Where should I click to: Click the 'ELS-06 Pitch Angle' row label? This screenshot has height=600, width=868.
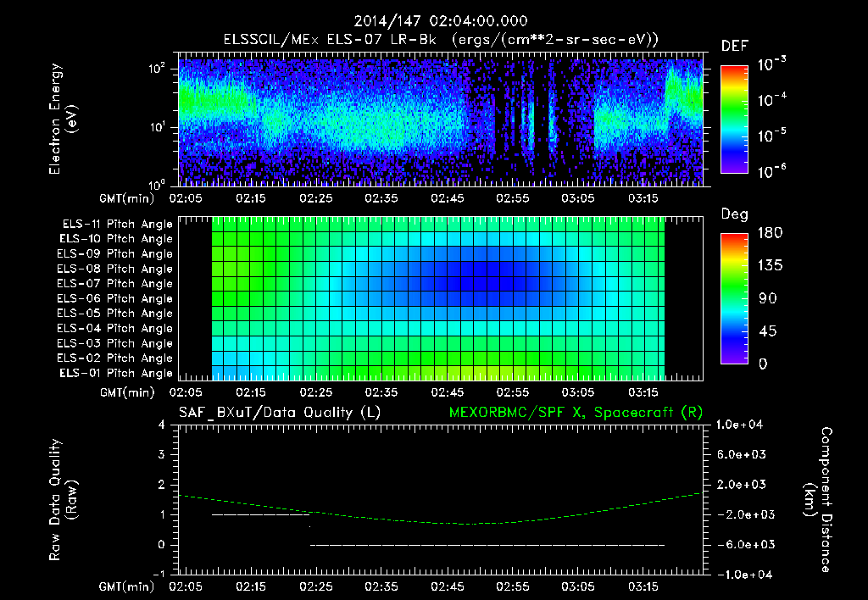click(115, 298)
